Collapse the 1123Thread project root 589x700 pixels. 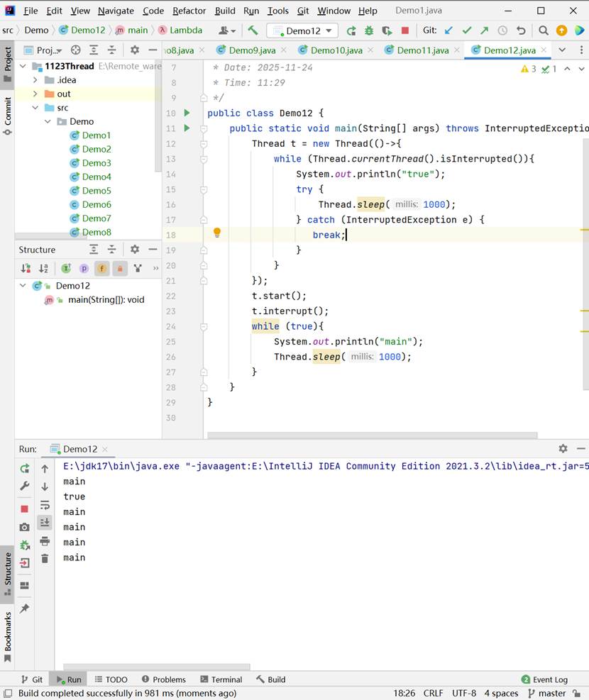pyautogui.click(x=23, y=66)
